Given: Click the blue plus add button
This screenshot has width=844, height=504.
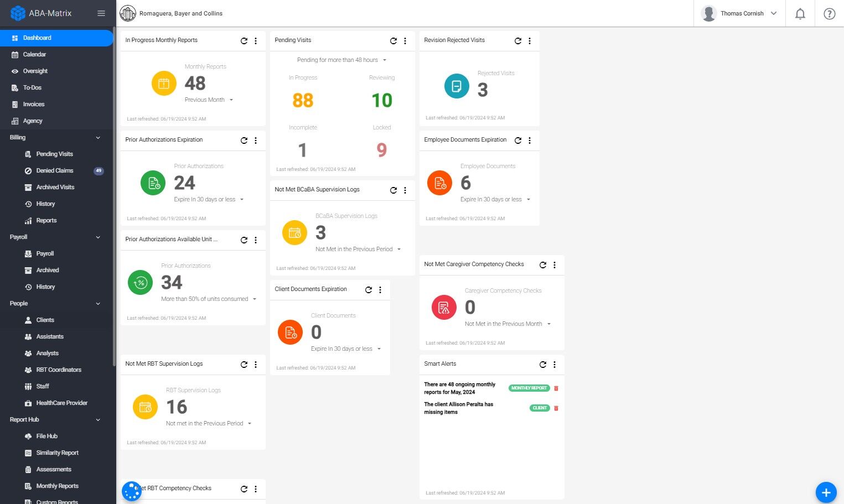Looking at the screenshot, I should click(x=826, y=492).
